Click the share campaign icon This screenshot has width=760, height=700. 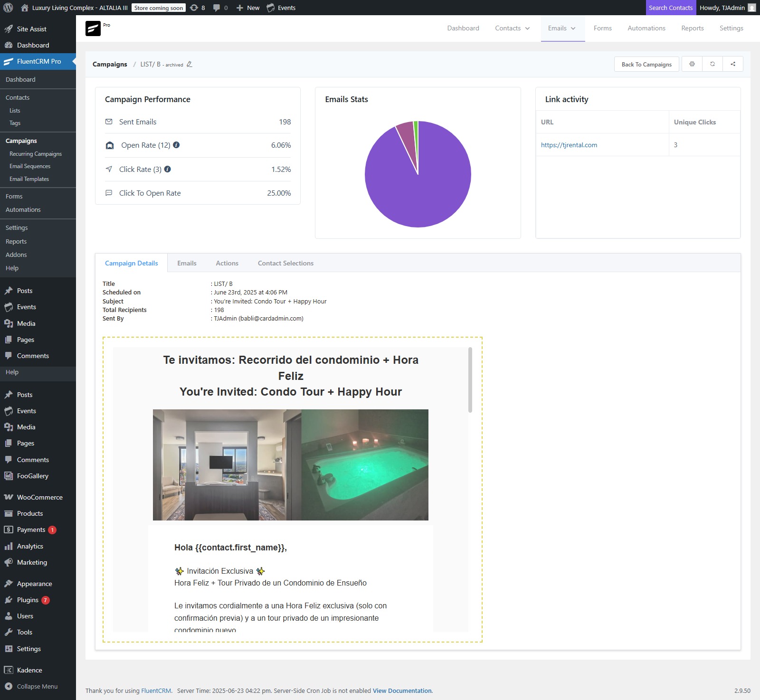pos(733,64)
